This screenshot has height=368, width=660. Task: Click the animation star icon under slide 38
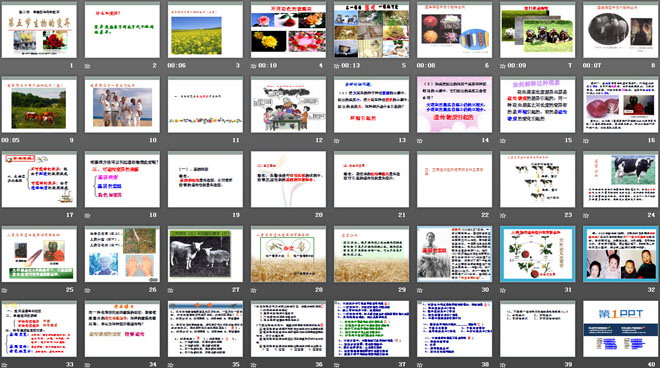point(420,365)
